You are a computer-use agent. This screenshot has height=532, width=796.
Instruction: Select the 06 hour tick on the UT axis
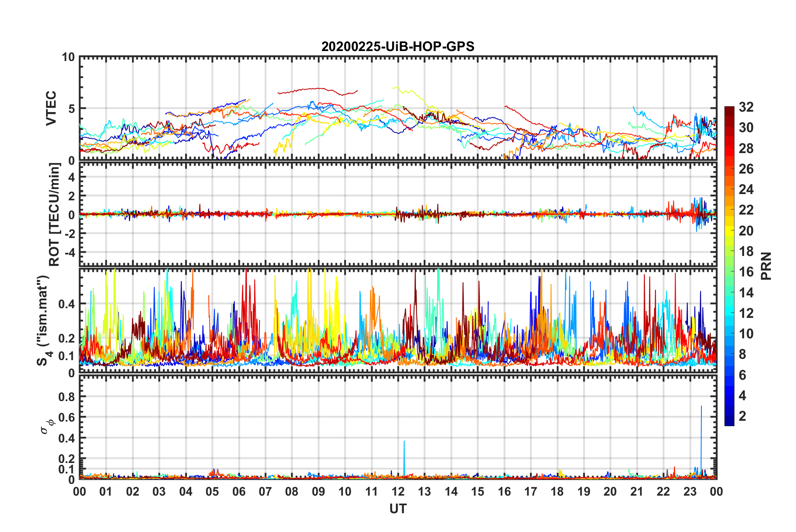239,491
